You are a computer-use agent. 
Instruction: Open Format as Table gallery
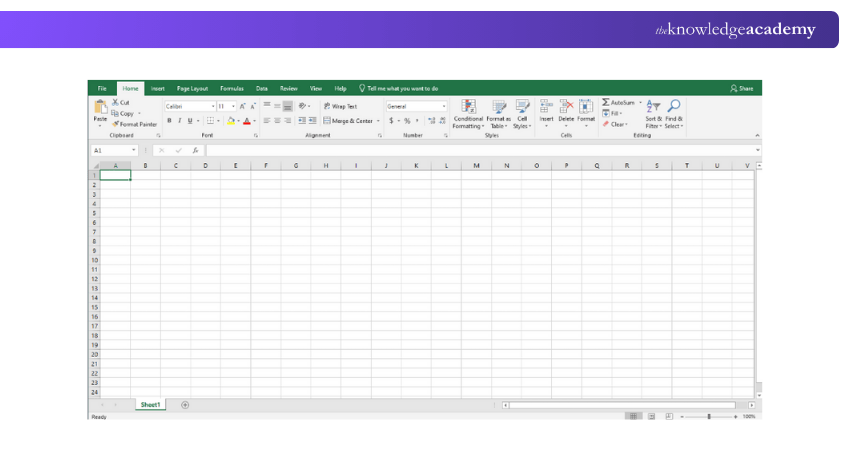click(x=498, y=114)
